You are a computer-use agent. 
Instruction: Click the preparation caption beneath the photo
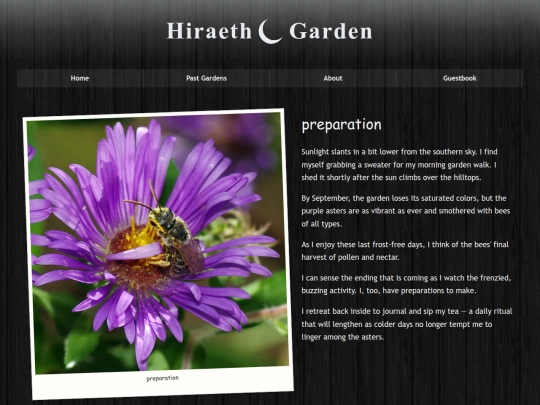tap(163, 378)
